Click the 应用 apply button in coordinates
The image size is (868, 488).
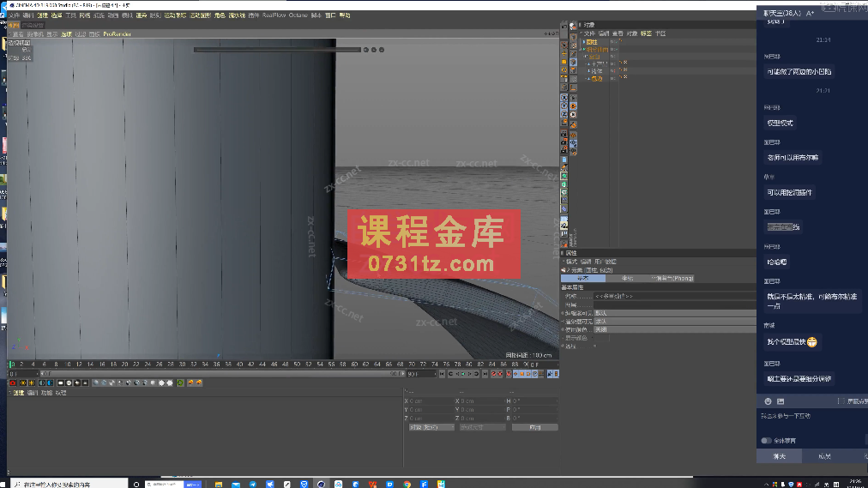[x=534, y=428]
